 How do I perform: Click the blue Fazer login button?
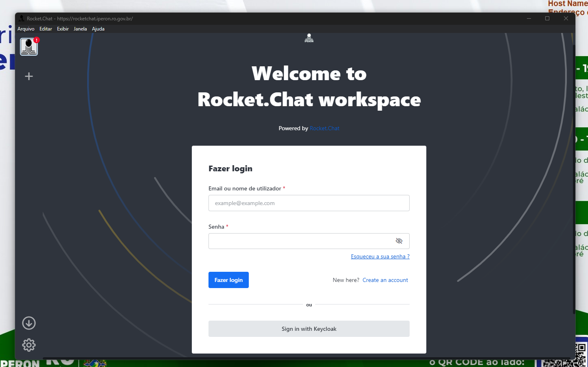click(228, 280)
